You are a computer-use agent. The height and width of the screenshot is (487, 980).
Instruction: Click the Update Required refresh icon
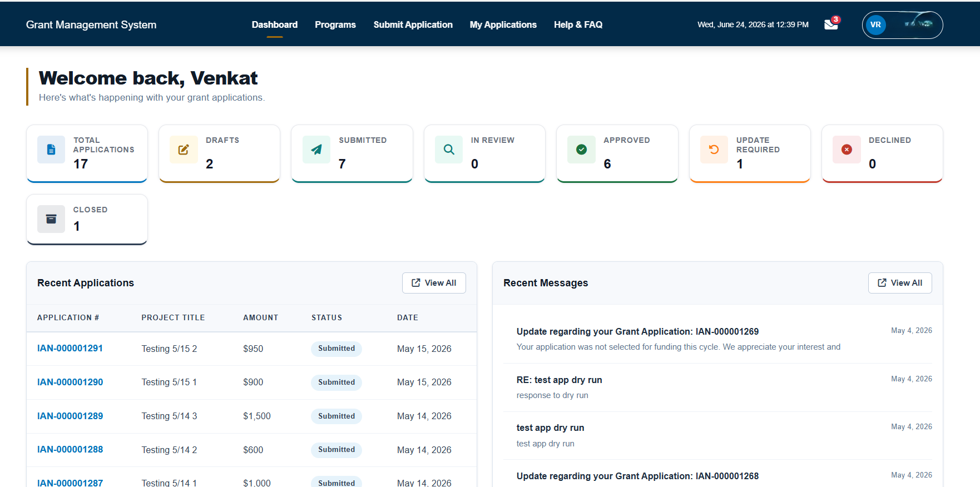pos(714,150)
